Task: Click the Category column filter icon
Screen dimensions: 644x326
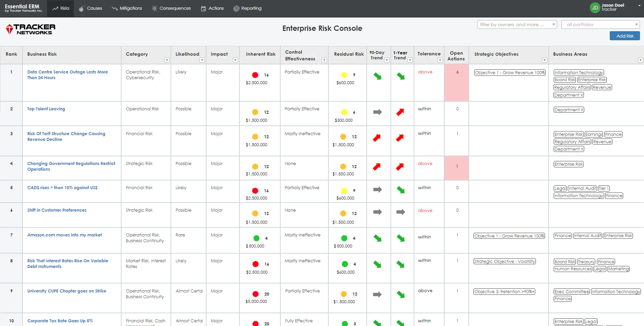Action: pyautogui.click(x=167, y=60)
